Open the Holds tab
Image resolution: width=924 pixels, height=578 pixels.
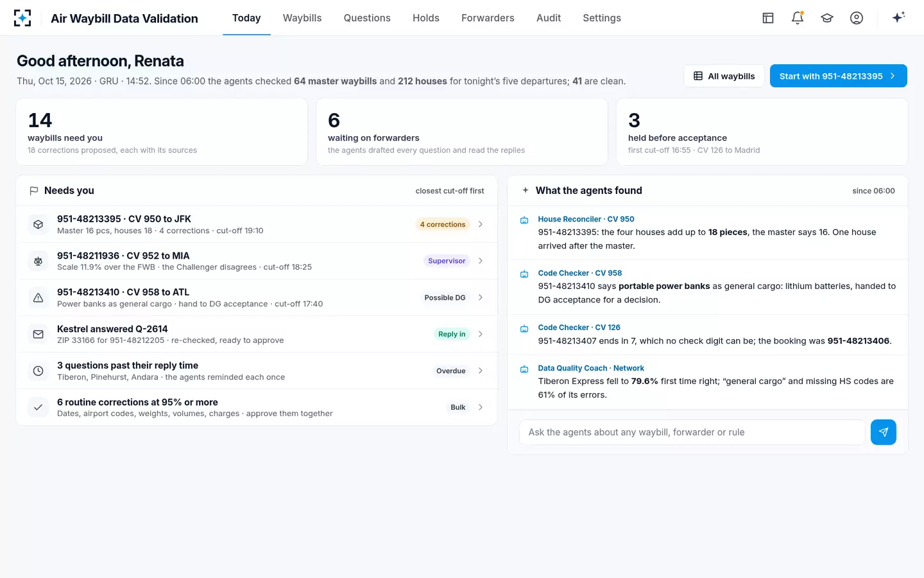pyautogui.click(x=426, y=18)
